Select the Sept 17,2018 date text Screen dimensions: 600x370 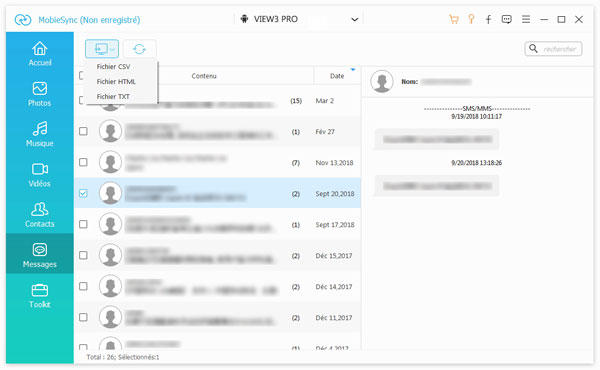point(335,225)
